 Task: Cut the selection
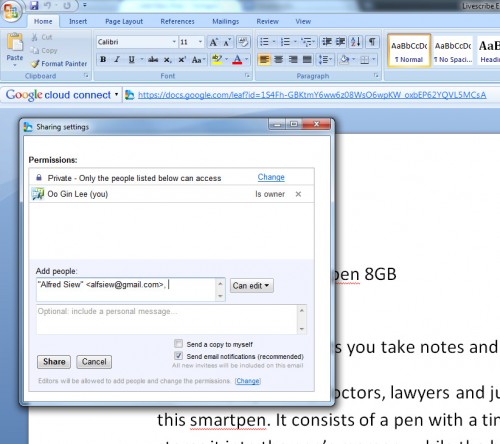[x=42, y=37]
